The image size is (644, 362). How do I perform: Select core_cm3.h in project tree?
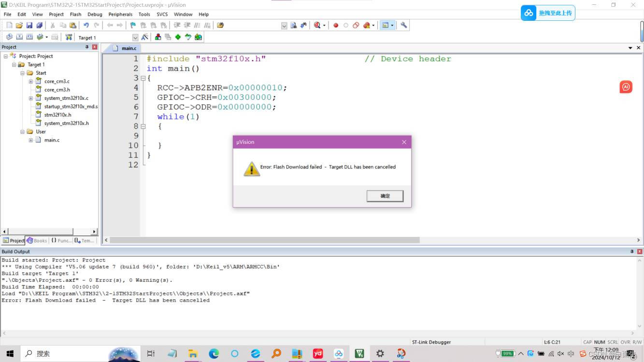pyautogui.click(x=57, y=90)
